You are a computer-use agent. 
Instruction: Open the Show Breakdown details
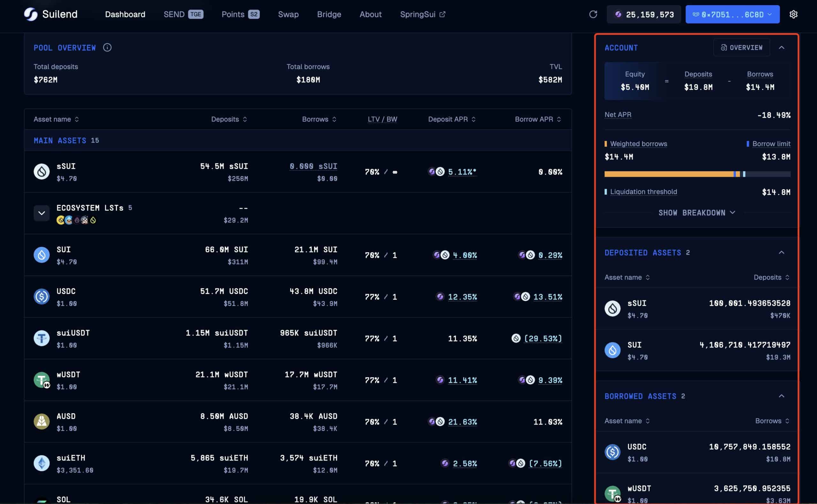click(697, 213)
